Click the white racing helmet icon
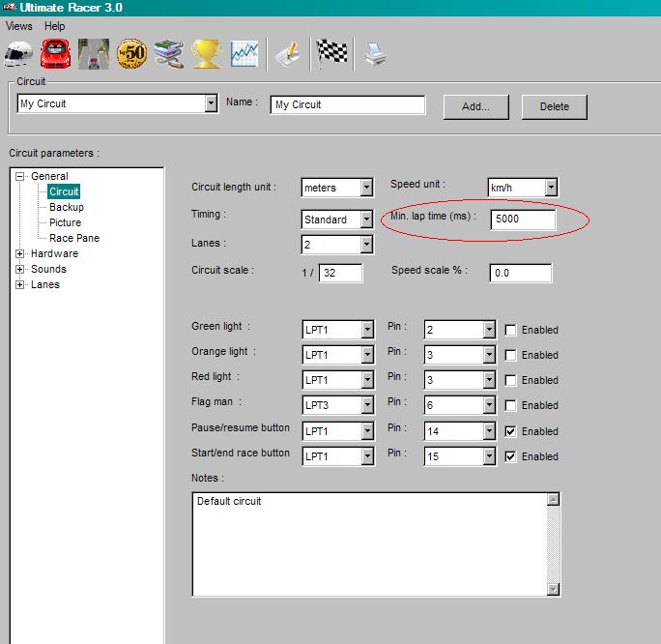This screenshot has height=644, width=661. [19, 54]
